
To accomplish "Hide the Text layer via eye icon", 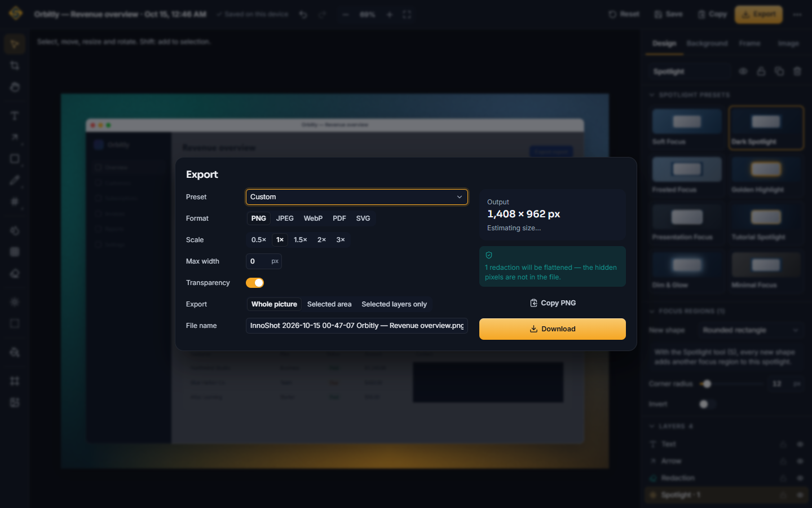I will click(x=800, y=444).
